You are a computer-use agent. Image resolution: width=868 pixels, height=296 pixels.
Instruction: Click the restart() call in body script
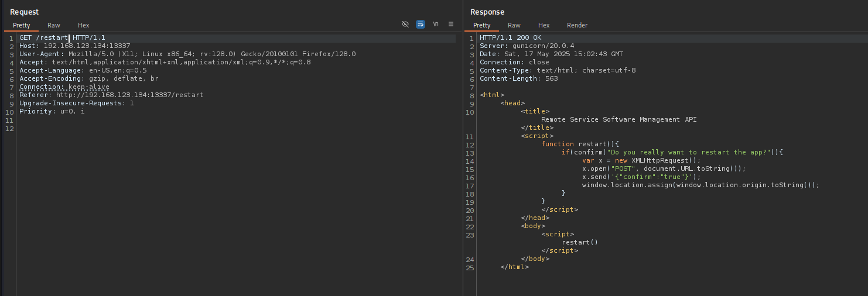[580, 242]
